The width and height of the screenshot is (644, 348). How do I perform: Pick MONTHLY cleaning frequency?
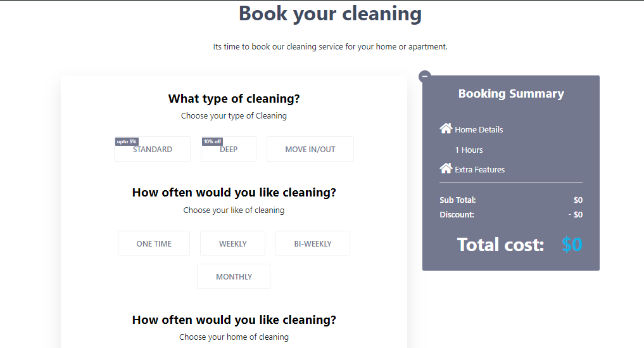[234, 276]
